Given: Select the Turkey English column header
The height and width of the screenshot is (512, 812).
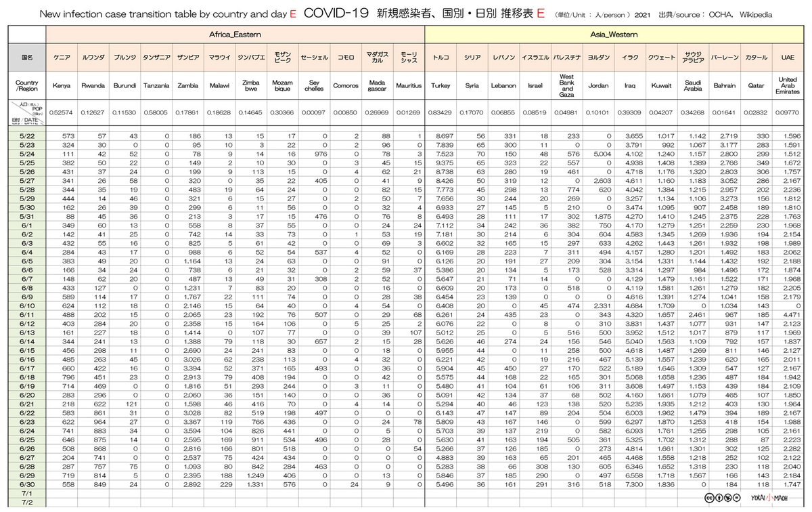Looking at the screenshot, I should coord(441,86).
